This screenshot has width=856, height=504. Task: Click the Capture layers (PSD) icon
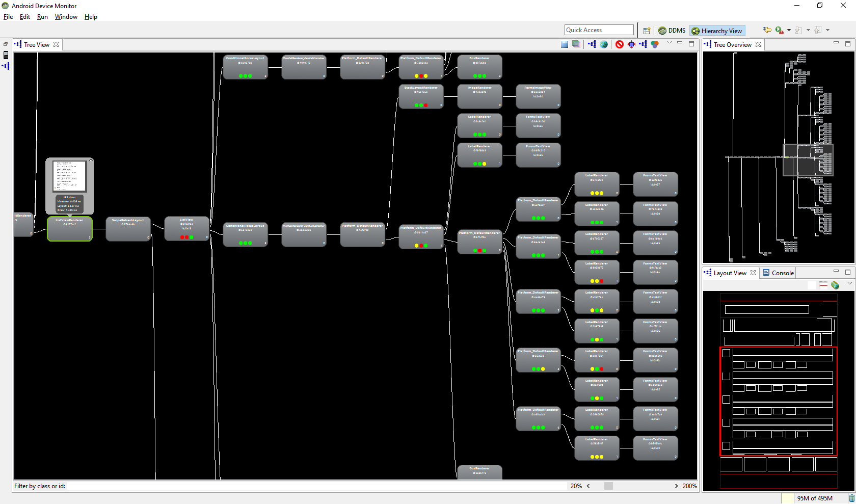(x=576, y=44)
